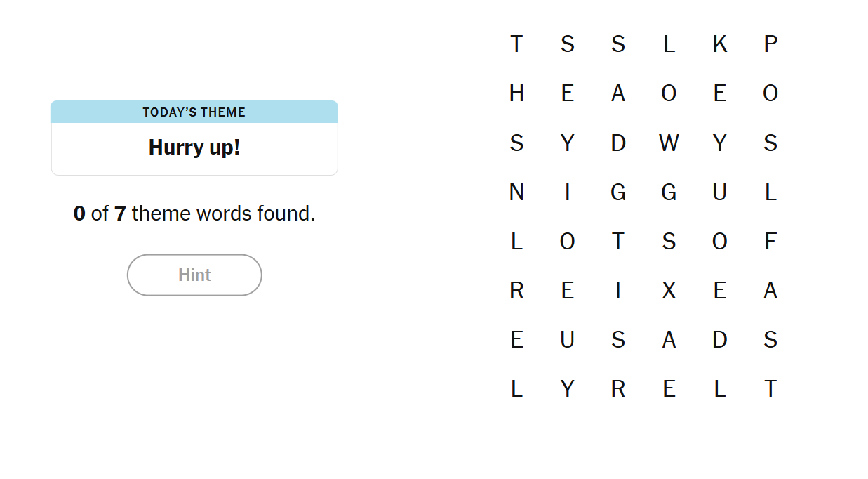Click the R between Y and E
The width and height of the screenshot is (868, 479).
tap(617, 389)
